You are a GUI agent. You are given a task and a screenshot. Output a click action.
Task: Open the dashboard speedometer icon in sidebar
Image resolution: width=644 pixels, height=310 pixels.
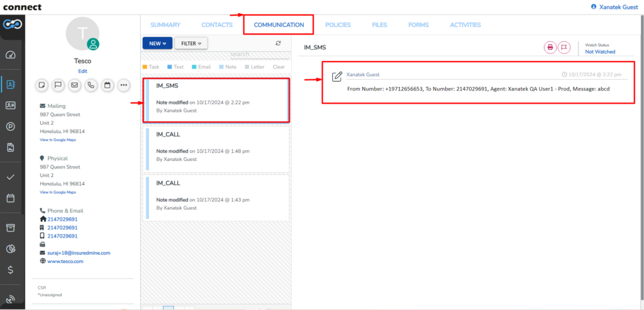11,55
